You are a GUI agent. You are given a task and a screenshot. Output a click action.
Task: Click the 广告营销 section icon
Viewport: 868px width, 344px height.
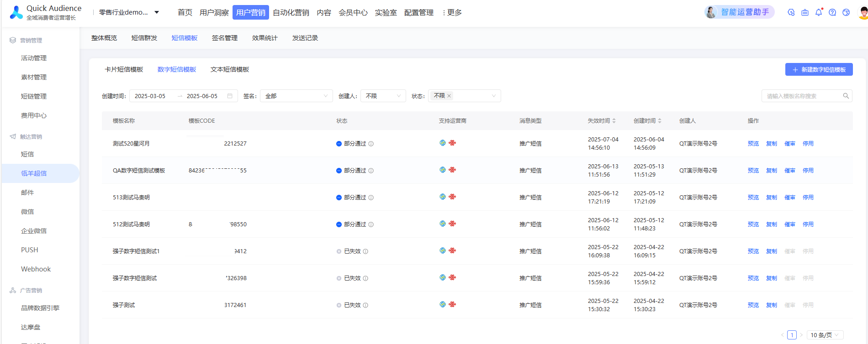(x=13, y=290)
